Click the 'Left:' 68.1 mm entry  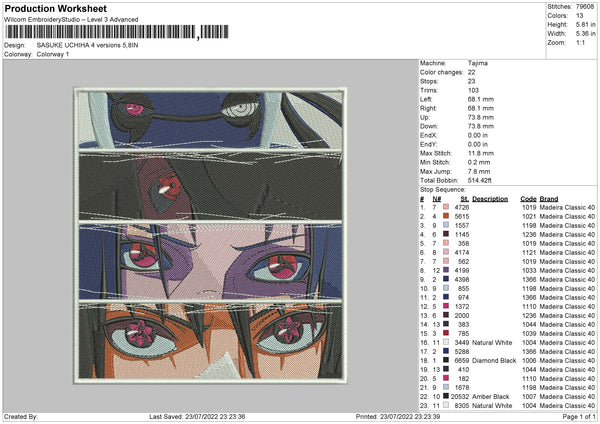[457, 99]
